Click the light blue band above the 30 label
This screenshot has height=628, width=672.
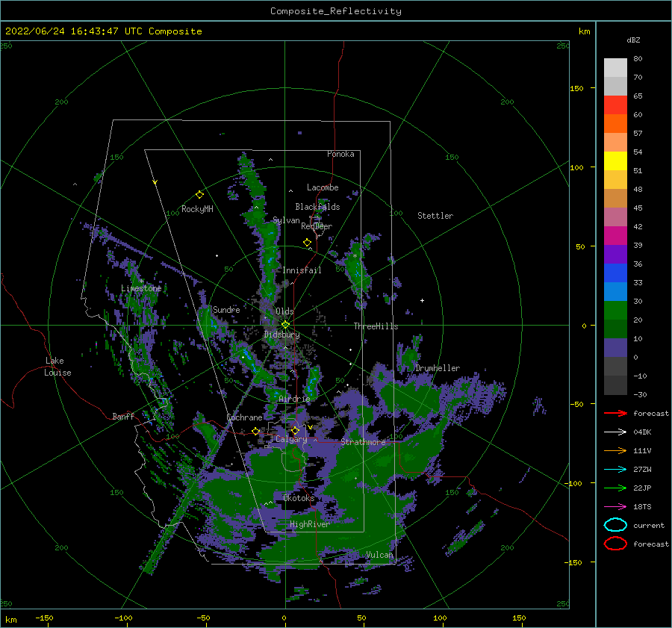(615, 291)
